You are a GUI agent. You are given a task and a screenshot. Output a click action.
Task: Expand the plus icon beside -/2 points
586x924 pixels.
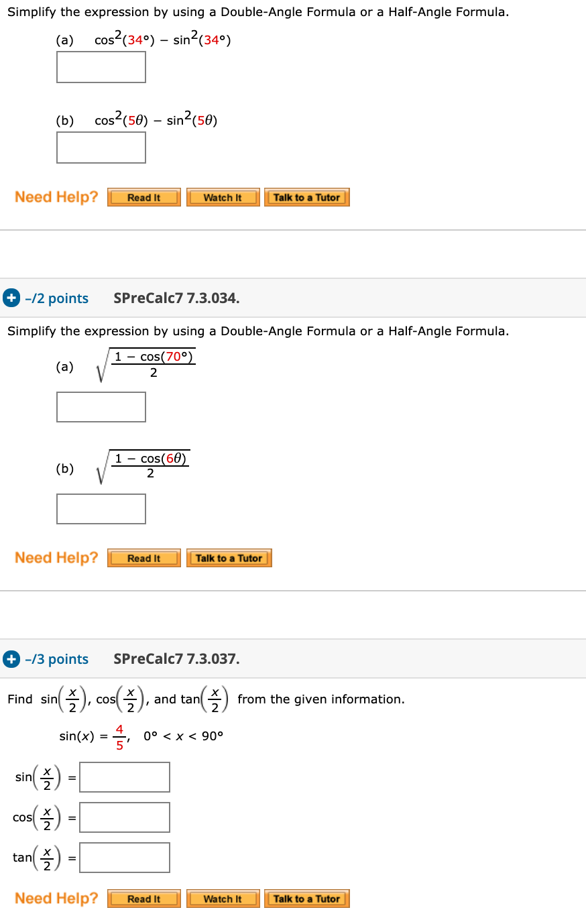11,298
